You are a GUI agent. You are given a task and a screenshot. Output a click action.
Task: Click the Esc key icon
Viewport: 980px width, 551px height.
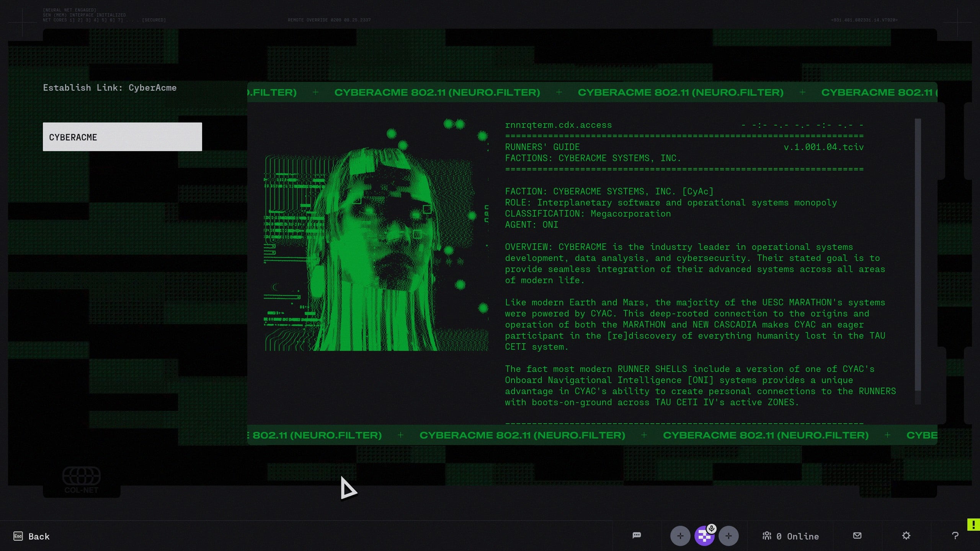point(18,536)
